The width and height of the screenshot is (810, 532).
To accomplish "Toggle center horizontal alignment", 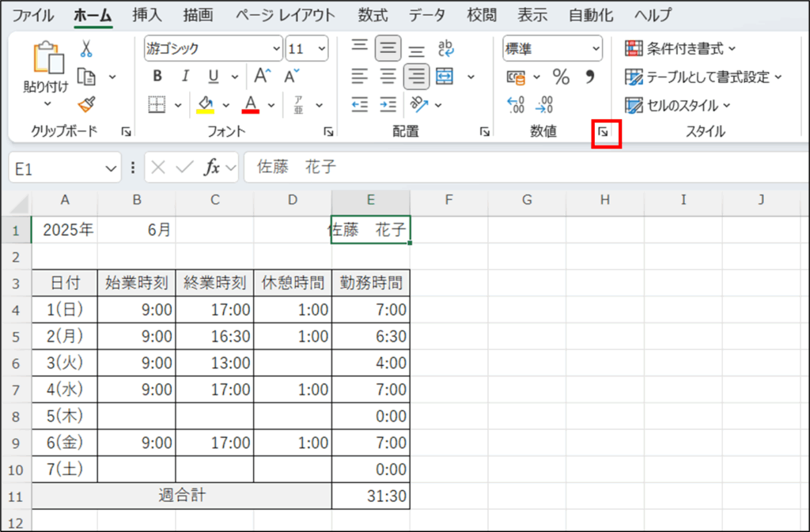I will click(x=388, y=77).
